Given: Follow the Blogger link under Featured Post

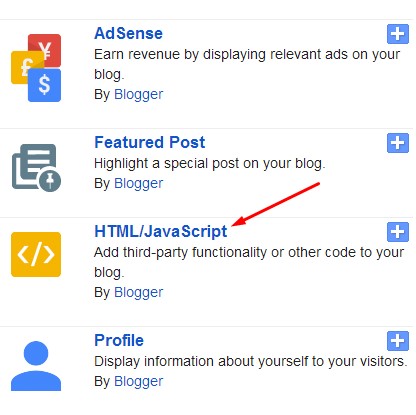Looking at the screenshot, I should tap(138, 183).
